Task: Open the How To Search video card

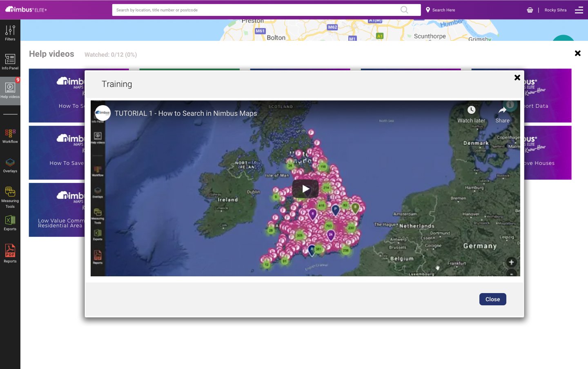Action: 57,96
